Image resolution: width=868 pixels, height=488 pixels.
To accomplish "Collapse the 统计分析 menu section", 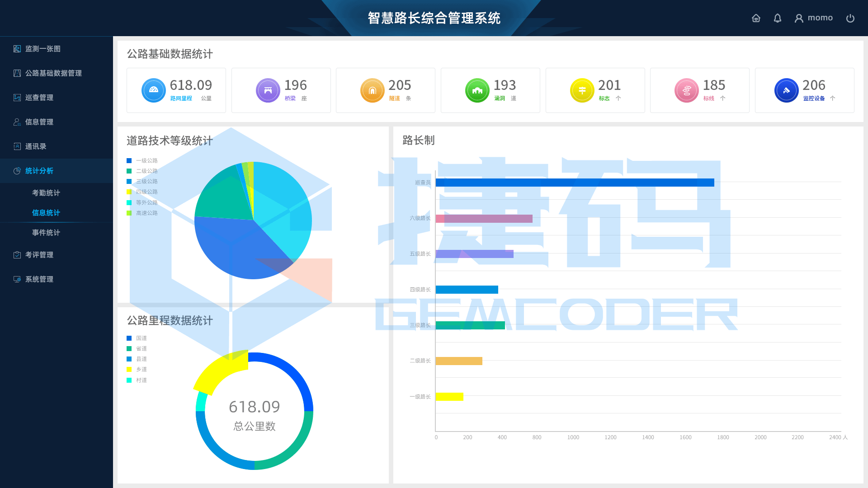I will point(56,171).
